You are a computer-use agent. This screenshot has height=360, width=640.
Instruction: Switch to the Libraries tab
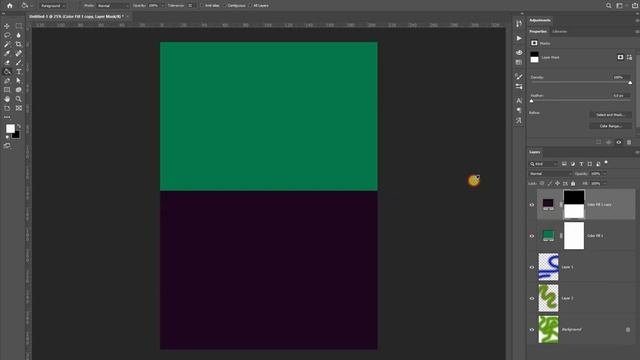pos(559,31)
